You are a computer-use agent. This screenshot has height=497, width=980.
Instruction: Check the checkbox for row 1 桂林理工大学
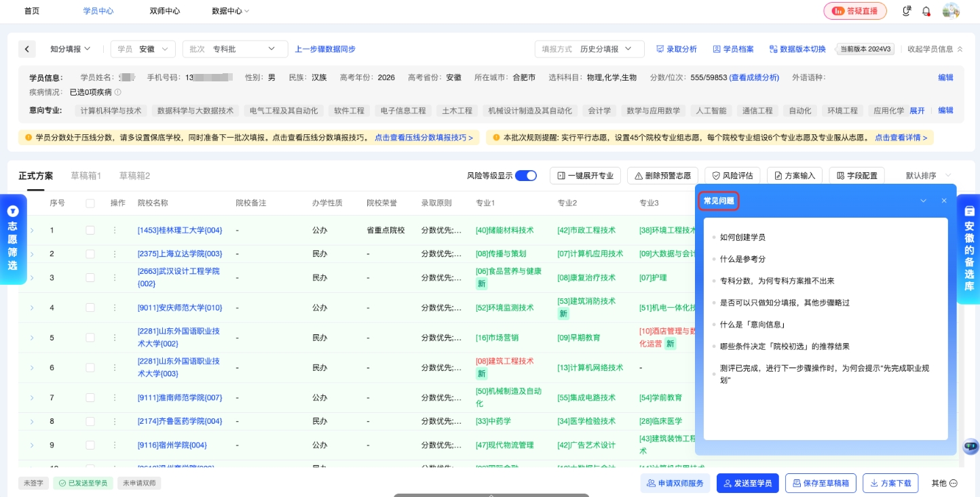click(x=90, y=230)
